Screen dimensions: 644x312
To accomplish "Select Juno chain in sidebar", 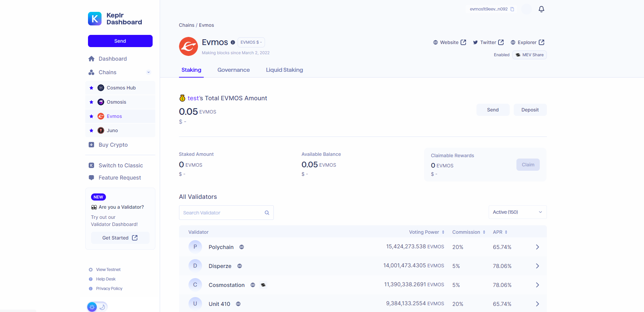I will tap(120, 130).
